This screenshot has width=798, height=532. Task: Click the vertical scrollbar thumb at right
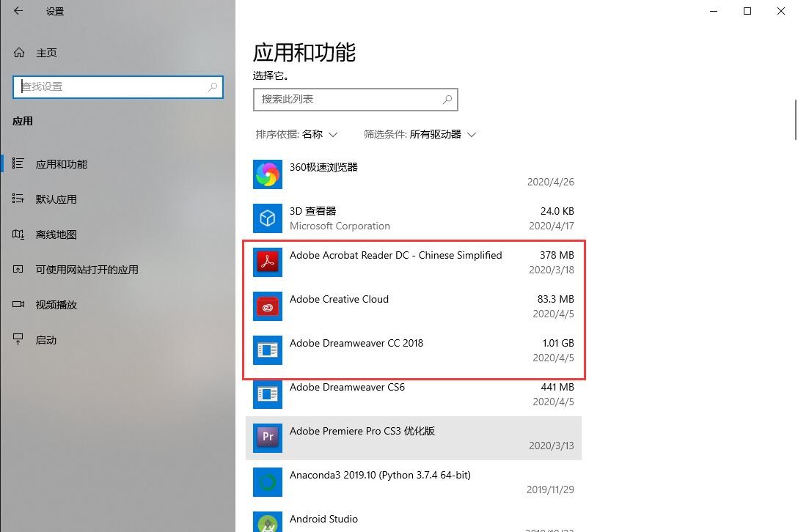(x=796, y=119)
